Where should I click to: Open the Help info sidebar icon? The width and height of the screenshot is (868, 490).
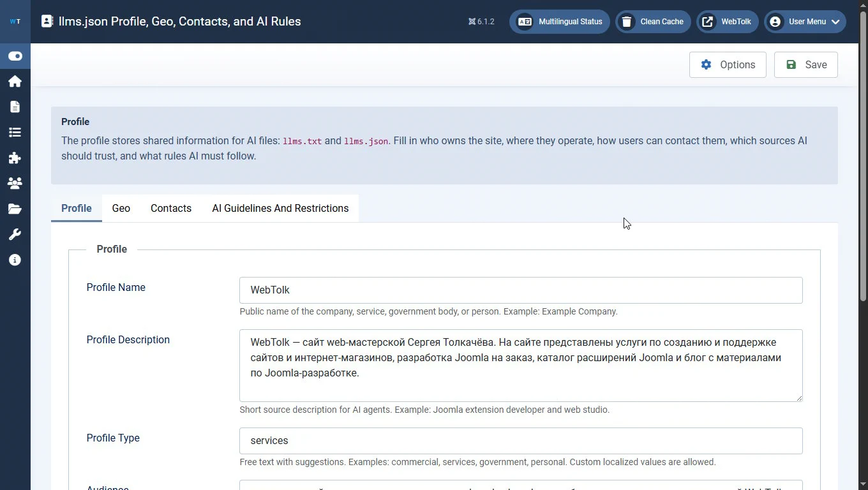click(x=15, y=260)
